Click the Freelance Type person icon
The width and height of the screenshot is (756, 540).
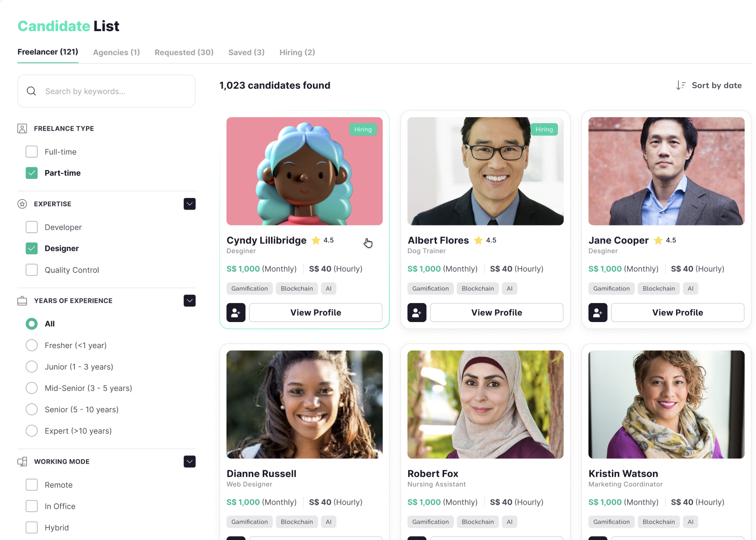click(22, 129)
